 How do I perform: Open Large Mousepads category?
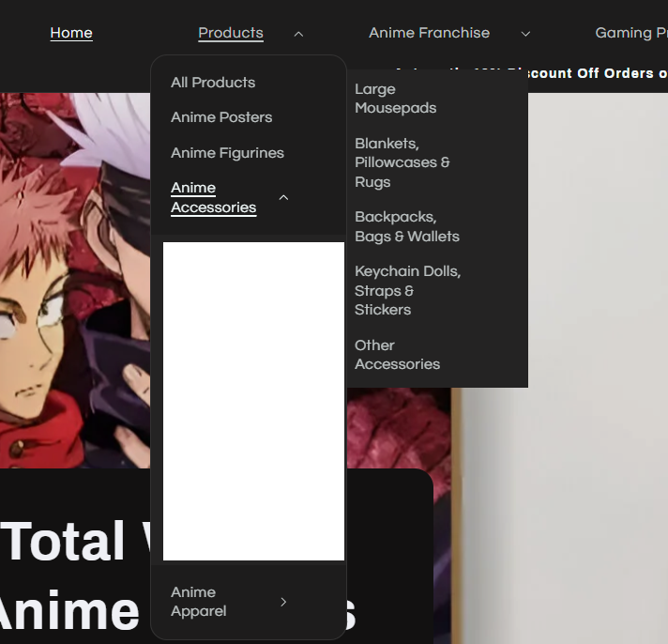click(x=395, y=99)
